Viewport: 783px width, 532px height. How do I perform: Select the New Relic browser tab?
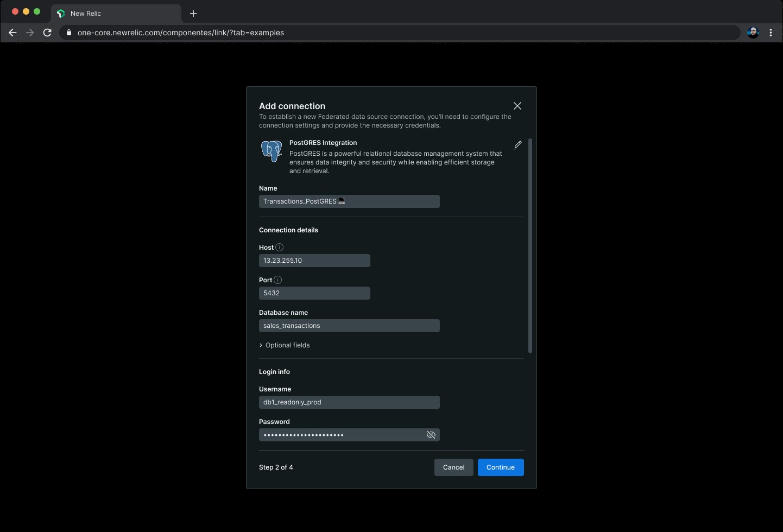pos(116,14)
